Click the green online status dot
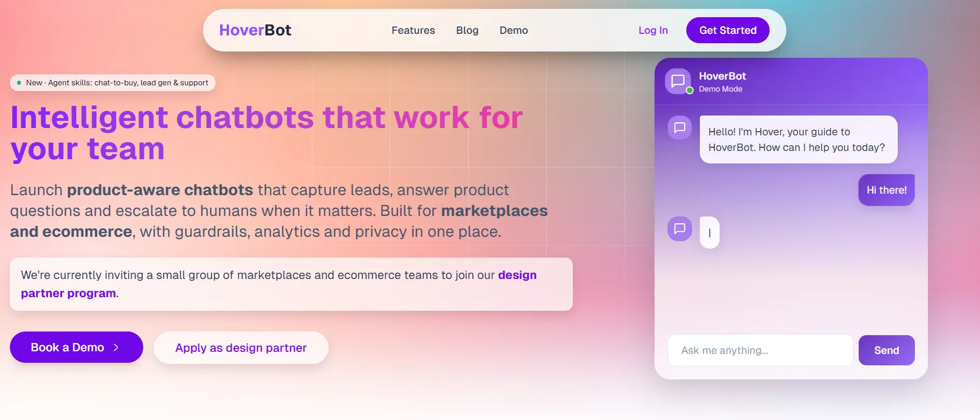The image size is (980, 420). click(x=689, y=91)
